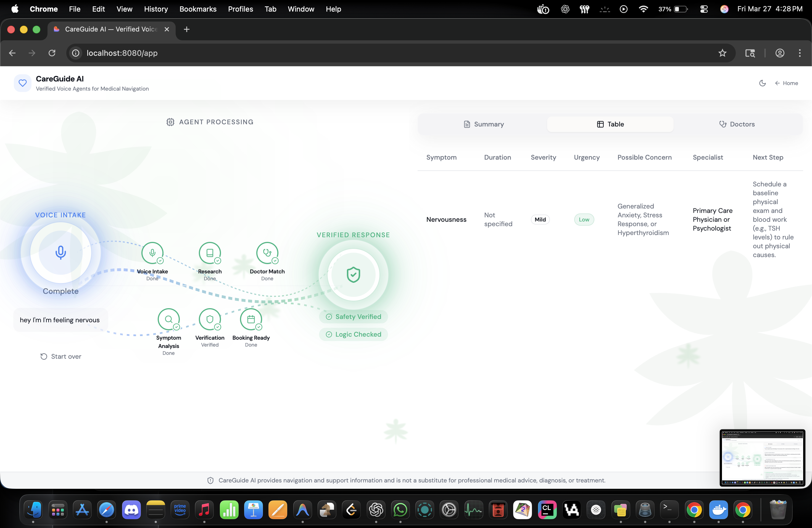Open the Bookmarks menu in menu bar
The image size is (812, 528).
click(198, 9)
